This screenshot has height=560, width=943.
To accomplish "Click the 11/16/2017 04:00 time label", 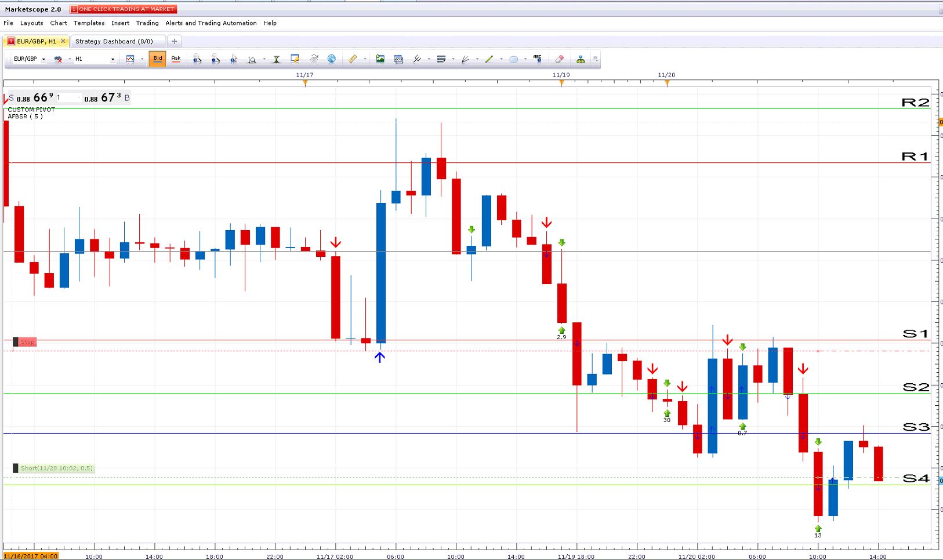I will point(31,557).
